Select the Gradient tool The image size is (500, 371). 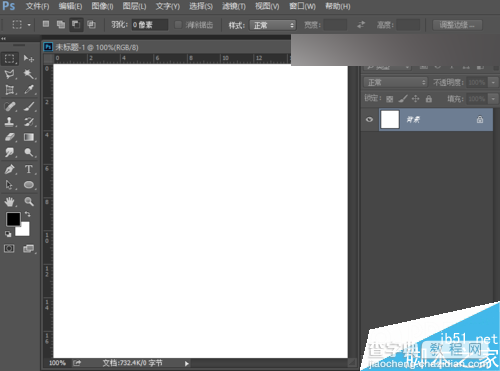click(29, 137)
